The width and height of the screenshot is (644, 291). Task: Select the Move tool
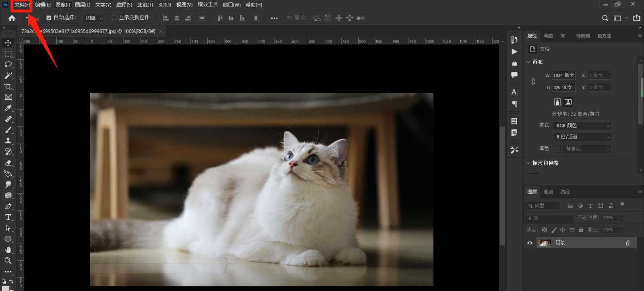click(x=8, y=43)
